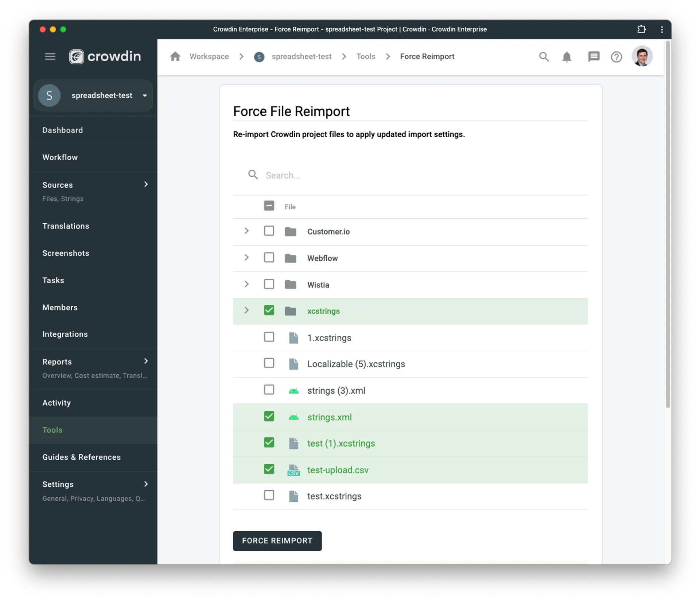Expand the Settings submenu arrow
The height and width of the screenshot is (602, 700).
pyautogui.click(x=146, y=484)
